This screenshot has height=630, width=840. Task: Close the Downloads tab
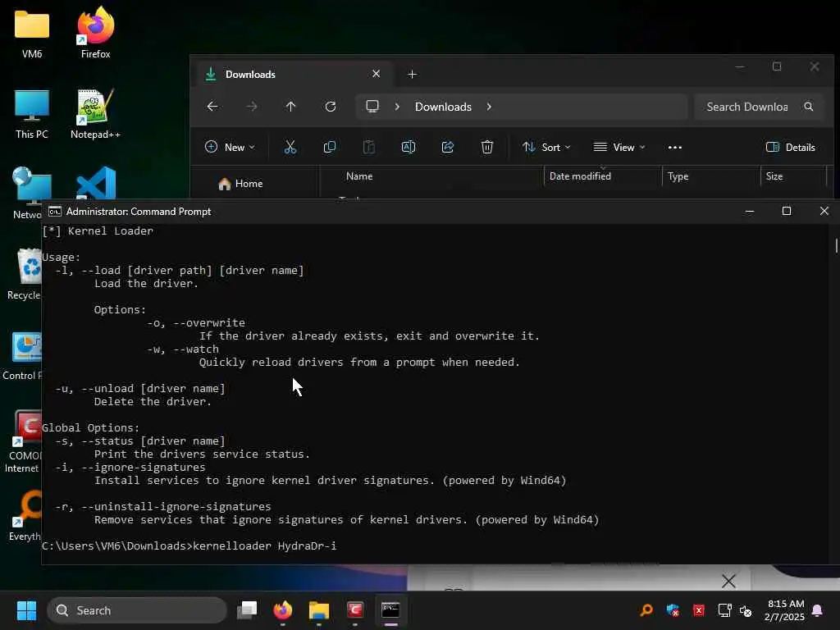coord(376,74)
